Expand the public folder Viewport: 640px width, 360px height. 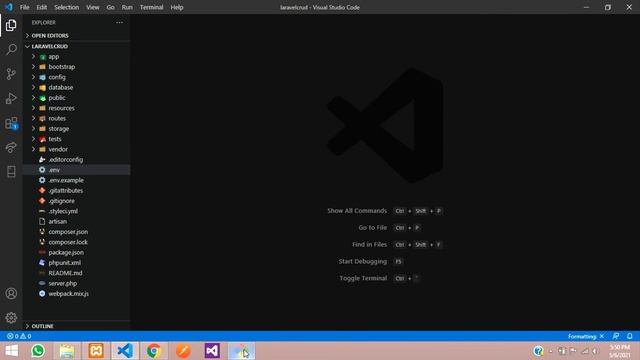coord(76,98)
